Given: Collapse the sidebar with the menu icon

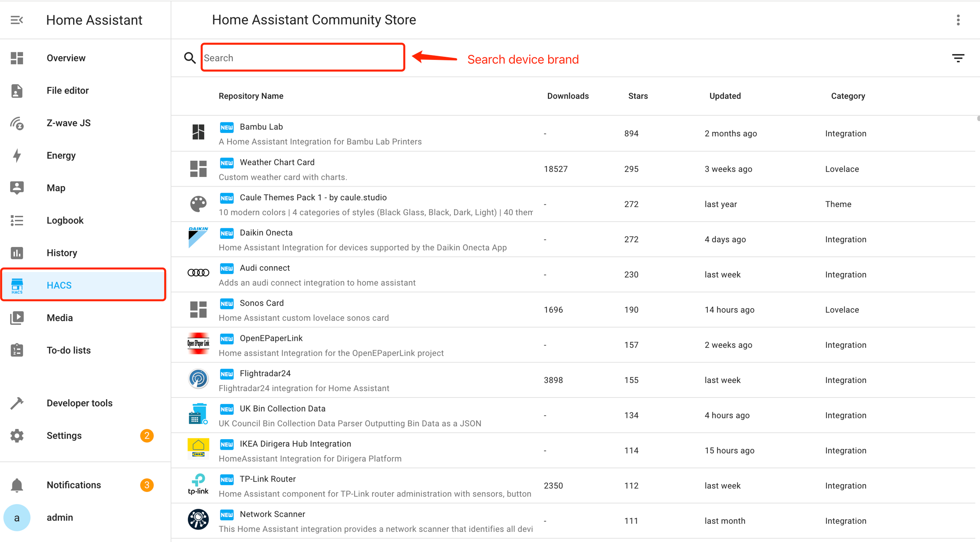Looking at the screenshot, I should point(17,20).
